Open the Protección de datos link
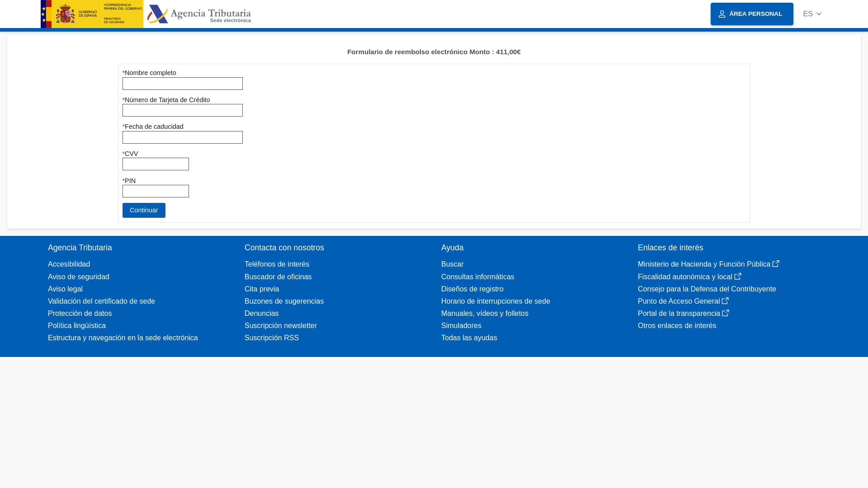The height and width of the screenshot is (488, 868). (80, 313)
